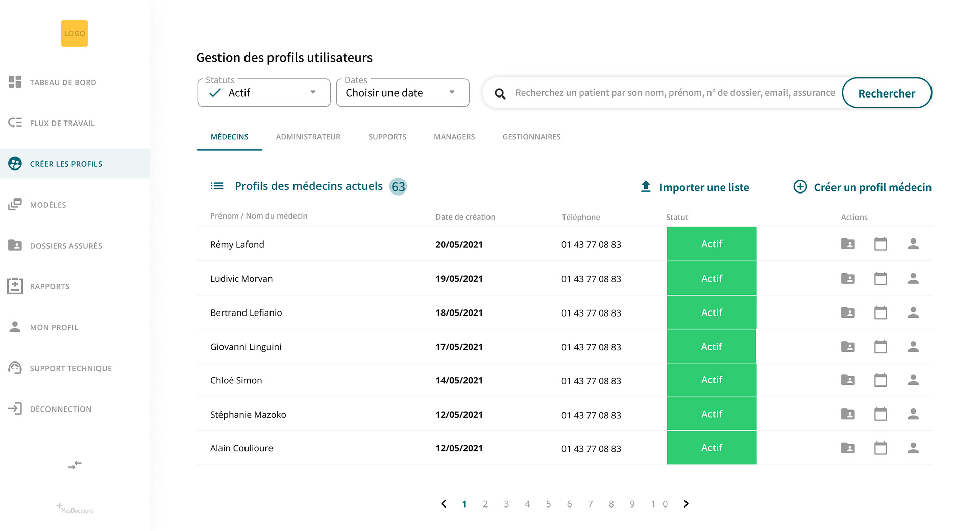Click the patient search input field
Image resolution: width=980 pixels, height=531 pixels.
click(x=675, y=93)
